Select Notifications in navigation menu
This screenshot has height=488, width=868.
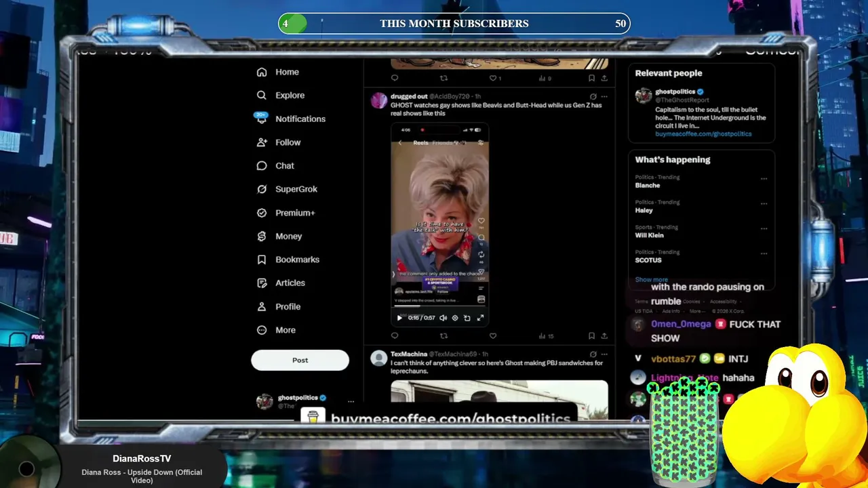coord(300,119)
